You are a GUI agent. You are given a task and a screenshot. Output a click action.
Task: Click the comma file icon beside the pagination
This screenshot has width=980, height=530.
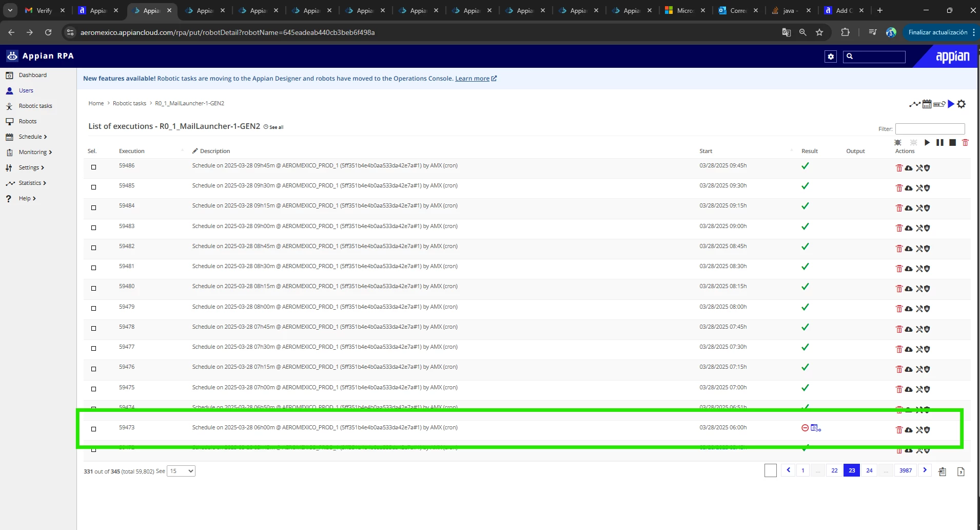[x=961, y=471]
